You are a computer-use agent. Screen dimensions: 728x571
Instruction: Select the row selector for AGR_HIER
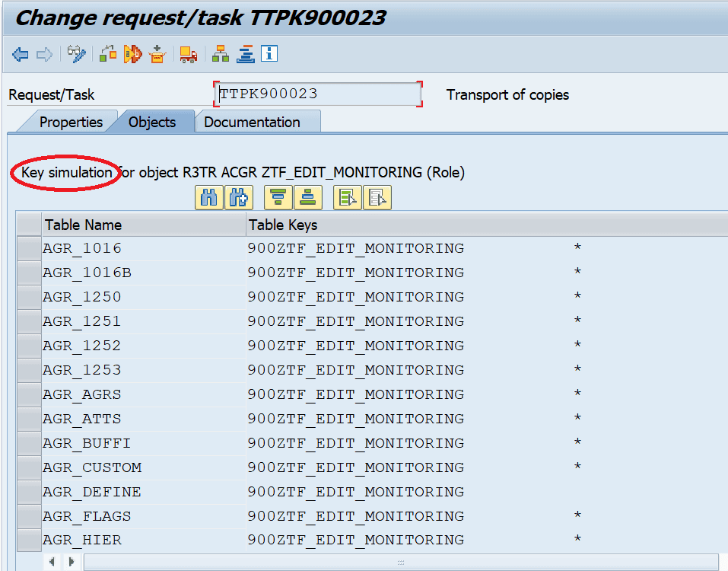click(29, 541)
